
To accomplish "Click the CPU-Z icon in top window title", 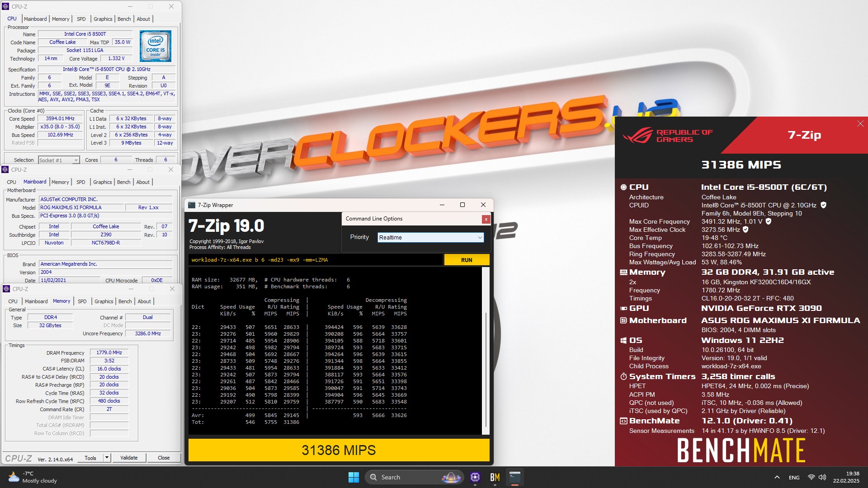I will [5, 7].
